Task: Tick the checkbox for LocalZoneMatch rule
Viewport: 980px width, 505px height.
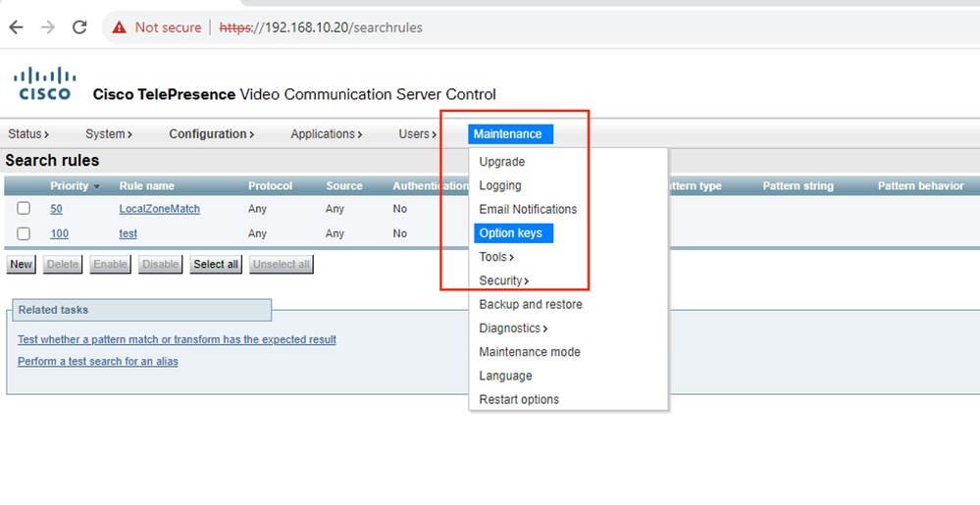Action: pos(24,208)
